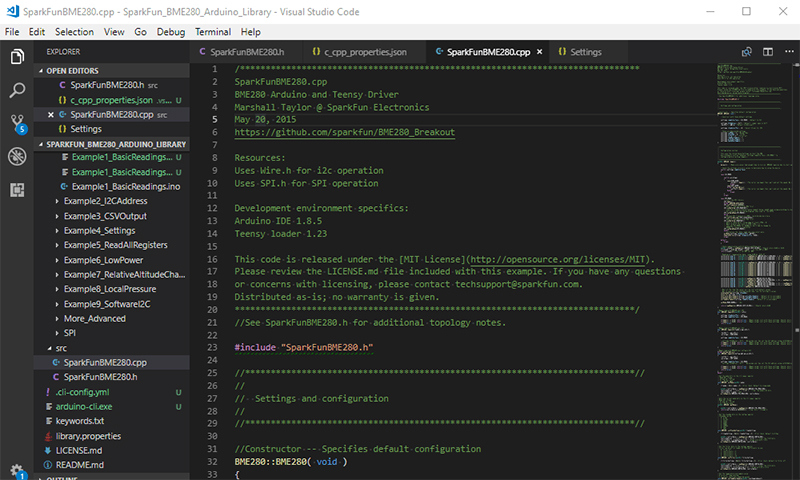Switch to the Settings tab
Viewport: 800px width, 480px height.
tap(585, 51)
